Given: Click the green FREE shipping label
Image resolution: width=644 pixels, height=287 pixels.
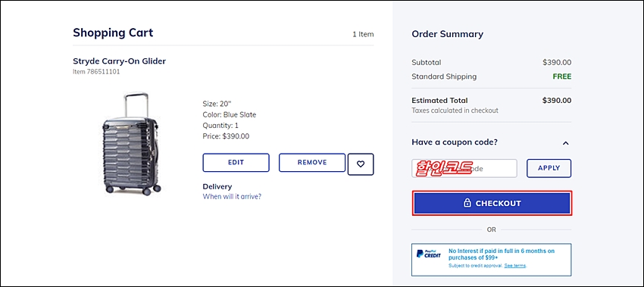Looking at the screenshot, I should 562,76.
